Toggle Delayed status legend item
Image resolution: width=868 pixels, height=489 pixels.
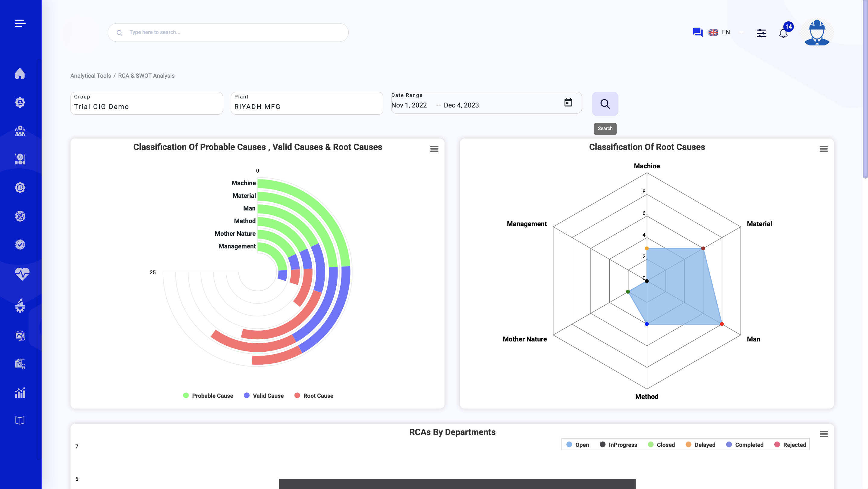700,445
